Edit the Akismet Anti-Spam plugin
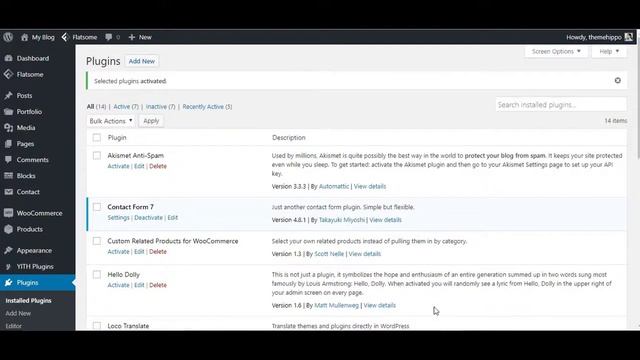 click(x=139, y=166)
